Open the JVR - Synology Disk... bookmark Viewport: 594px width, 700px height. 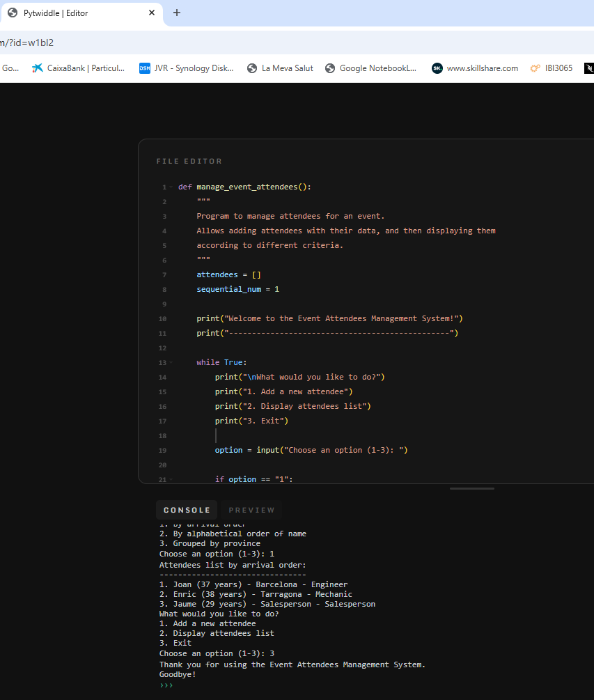[x=187, y=68]
